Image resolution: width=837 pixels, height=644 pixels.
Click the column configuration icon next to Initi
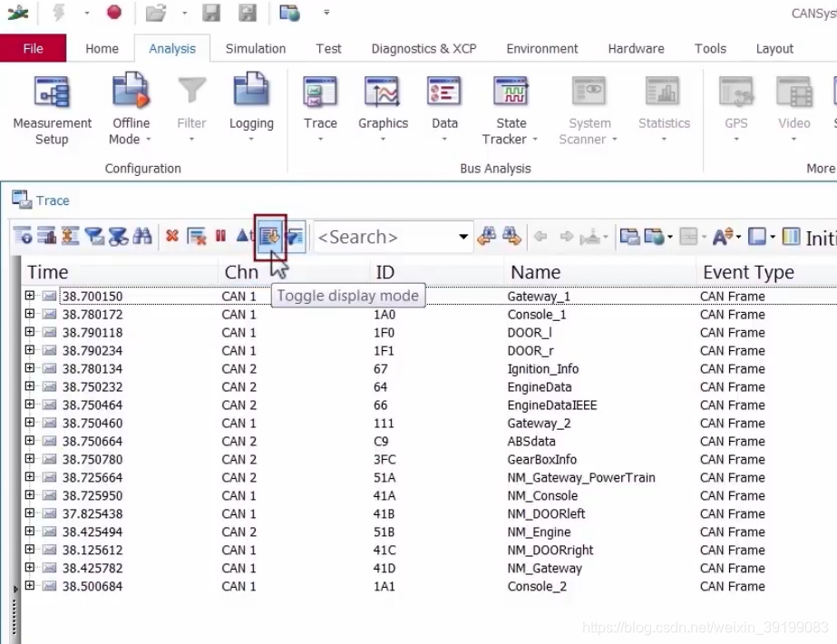791,236
